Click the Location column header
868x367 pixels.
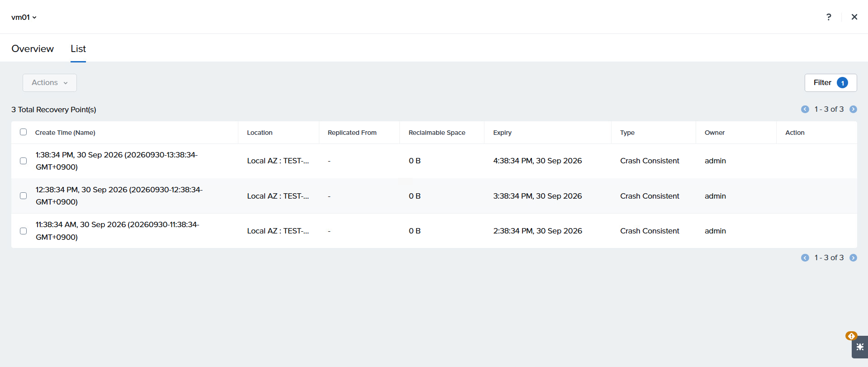tap(260, 133)
